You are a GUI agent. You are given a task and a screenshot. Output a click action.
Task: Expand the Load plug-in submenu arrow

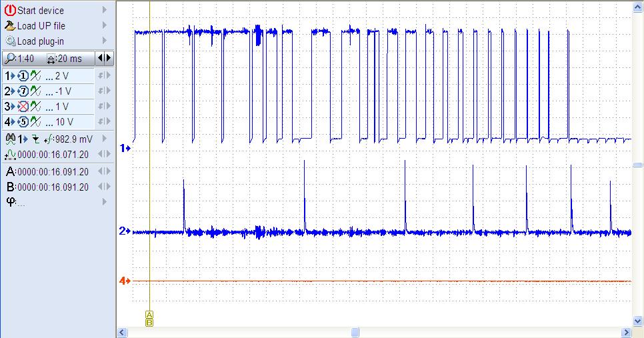(x=104, y=41)
